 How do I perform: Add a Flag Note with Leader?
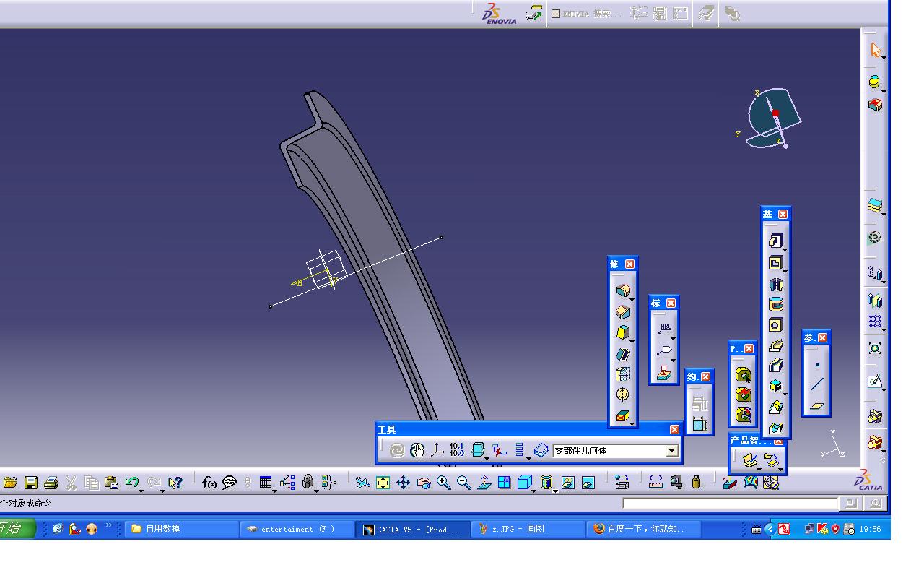coord(664,351)
